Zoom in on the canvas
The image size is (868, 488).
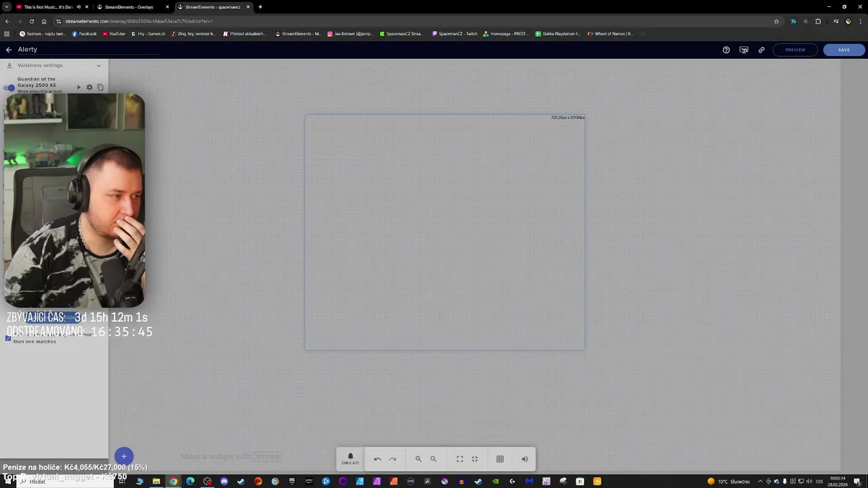point(418,459)
